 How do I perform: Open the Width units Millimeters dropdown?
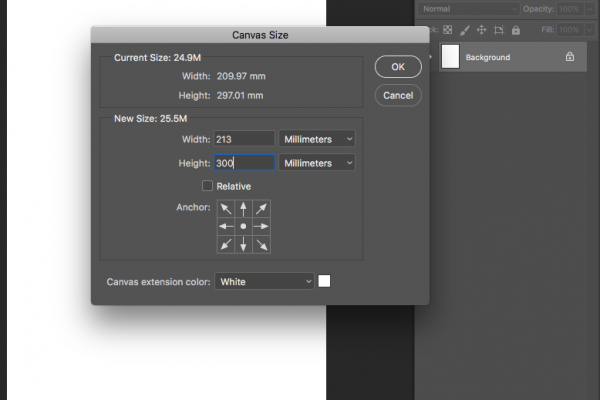(317, 139)
